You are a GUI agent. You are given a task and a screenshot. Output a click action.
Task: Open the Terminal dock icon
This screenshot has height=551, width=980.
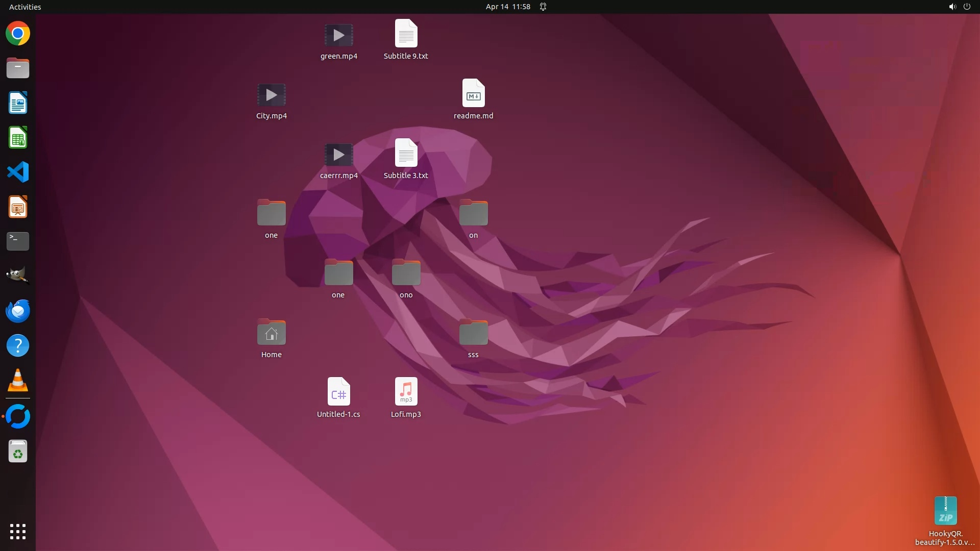point(18,241)
